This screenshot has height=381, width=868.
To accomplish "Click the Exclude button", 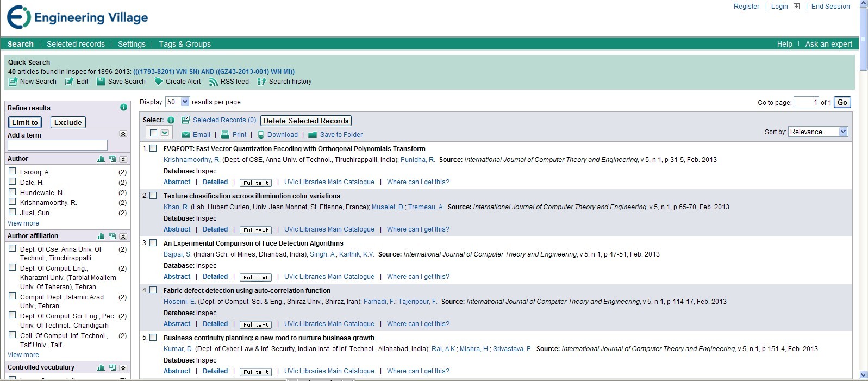I will click(x=68, y=122).
